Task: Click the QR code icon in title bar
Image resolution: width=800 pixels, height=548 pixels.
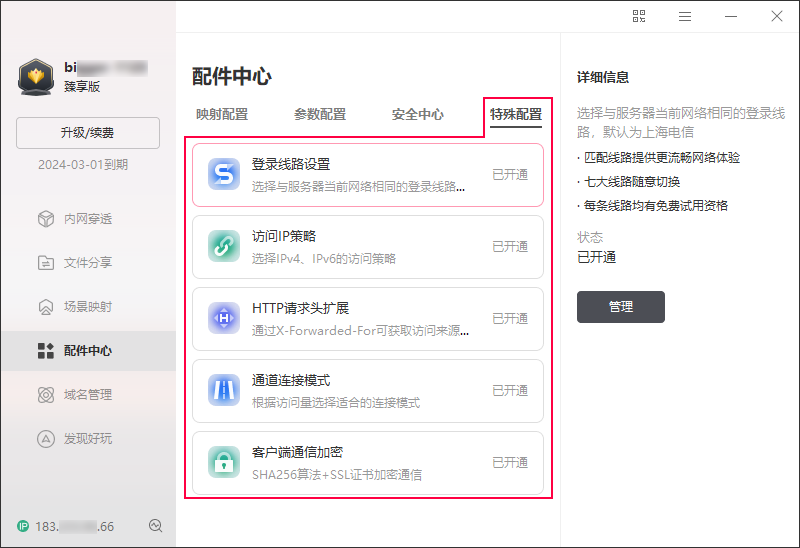Action: [x=639, y=16]
